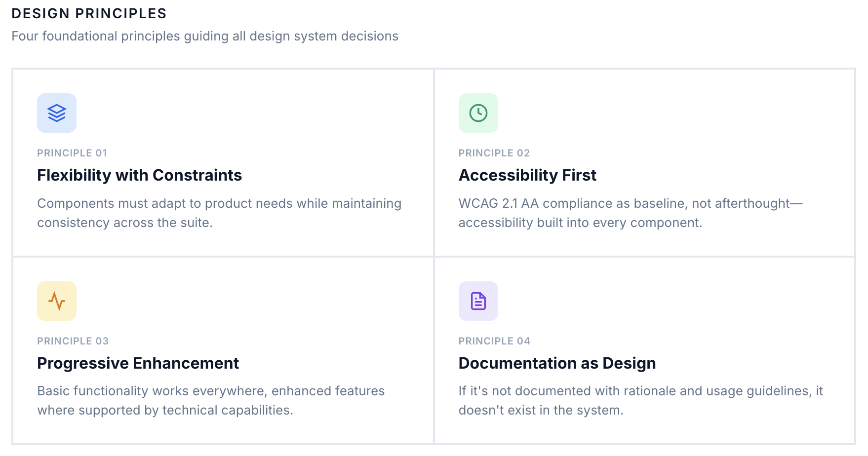Select the Flexibility with Constraints heading

tap(139, 175)
